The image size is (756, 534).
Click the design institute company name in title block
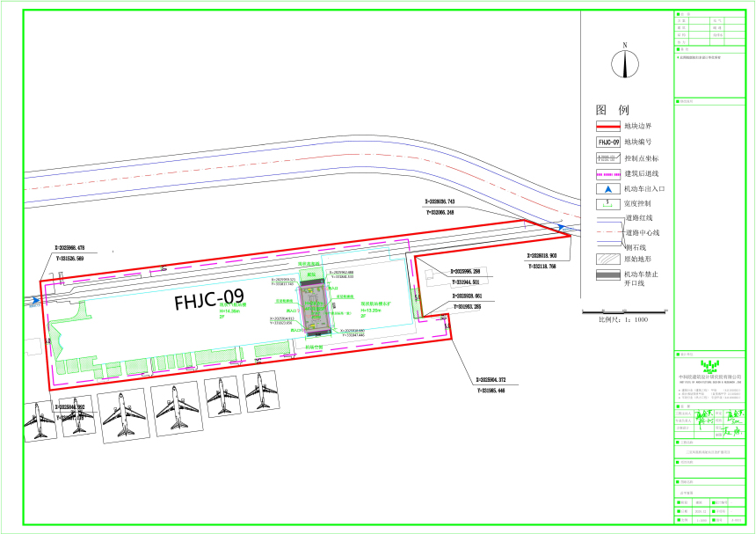709,377
